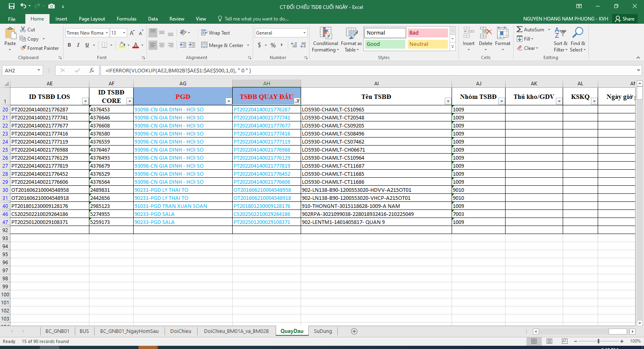Open the filter dropdown on the PGD column

tap(229, 101)
